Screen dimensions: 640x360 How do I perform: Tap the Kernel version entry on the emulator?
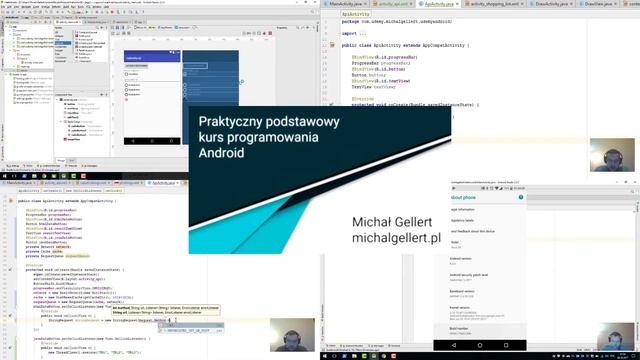[x=480, y=313]
